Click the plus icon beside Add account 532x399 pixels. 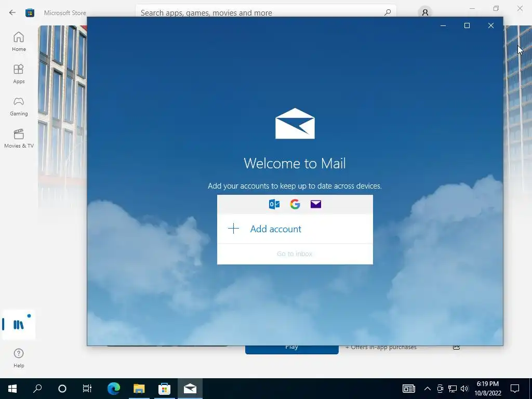coord(233,229)
